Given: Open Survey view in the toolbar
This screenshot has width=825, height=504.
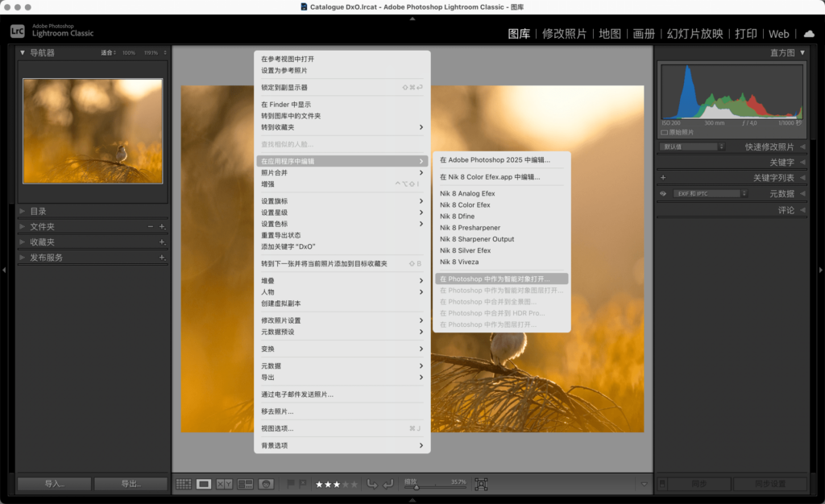Looking at the screenshot, I should pyautogui.click(x=245, y=484).
